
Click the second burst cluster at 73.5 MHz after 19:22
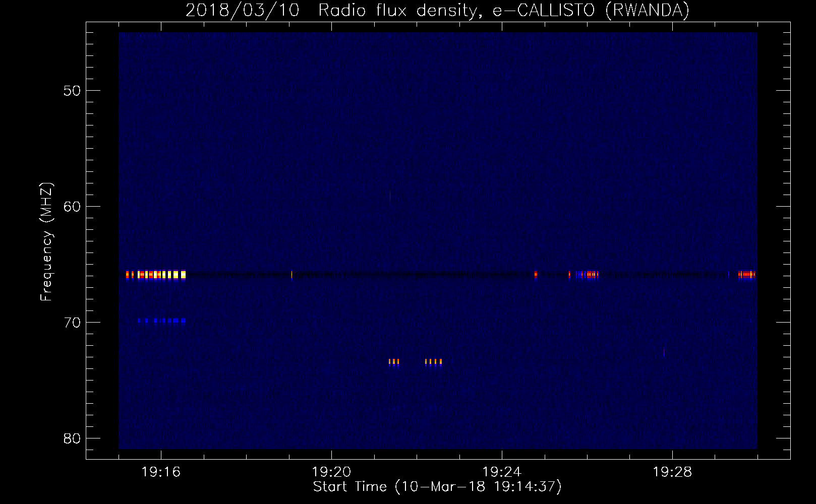pos(433,362)
